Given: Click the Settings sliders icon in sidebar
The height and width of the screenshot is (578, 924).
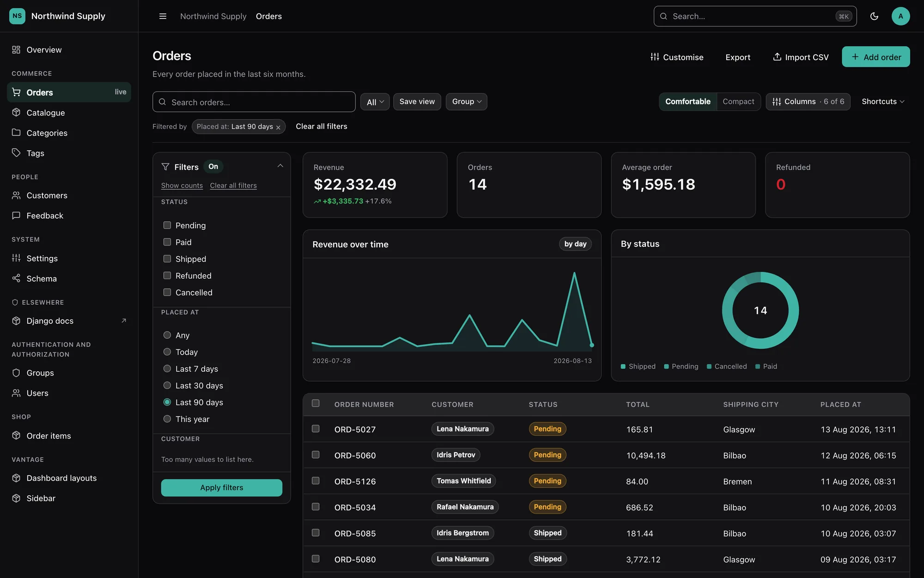Looking at the screenshot, I should pos(16,258).
